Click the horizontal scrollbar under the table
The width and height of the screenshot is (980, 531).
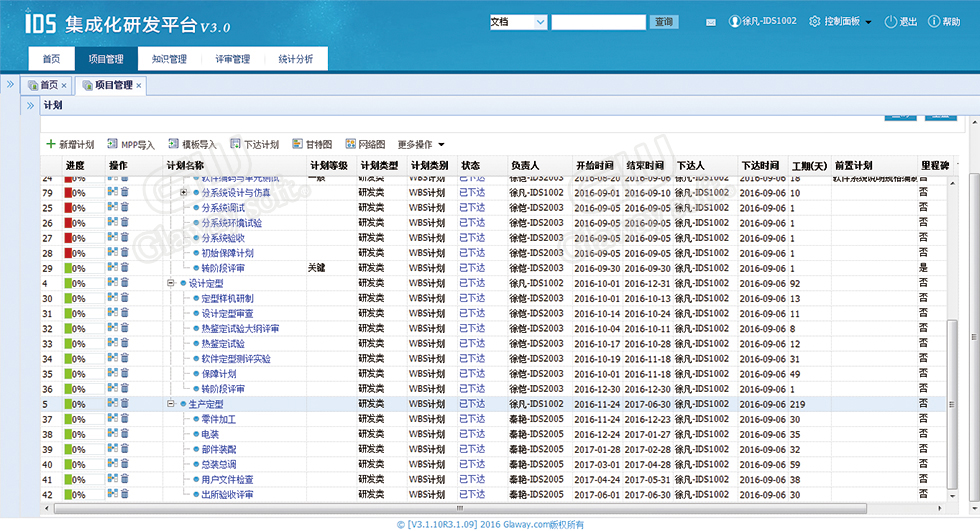460,509
